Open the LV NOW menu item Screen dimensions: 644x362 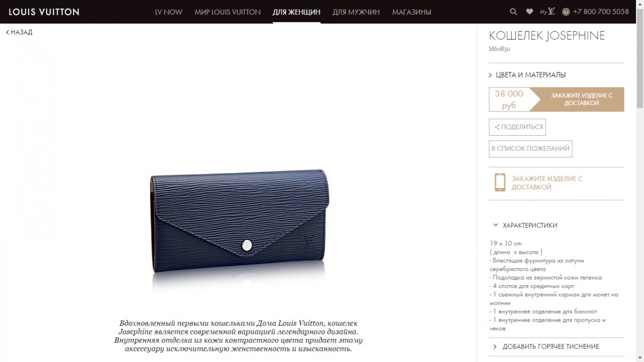(x=169, y=12)
